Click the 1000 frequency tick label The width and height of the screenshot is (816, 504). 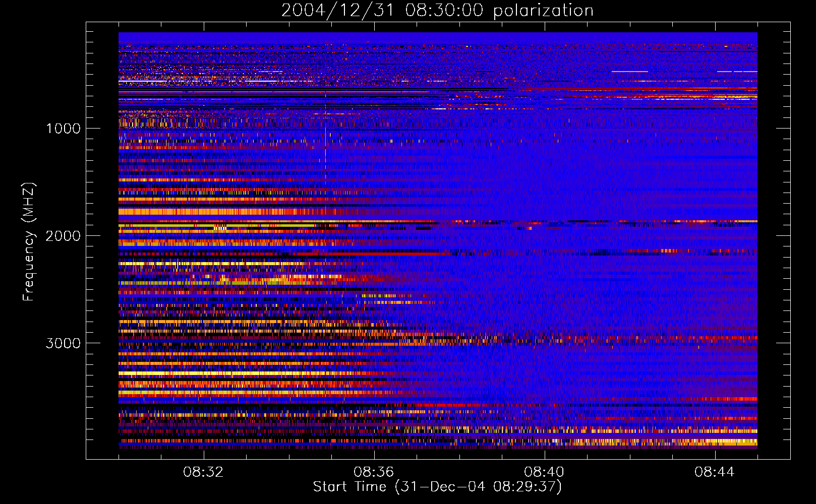coord(63,129)
